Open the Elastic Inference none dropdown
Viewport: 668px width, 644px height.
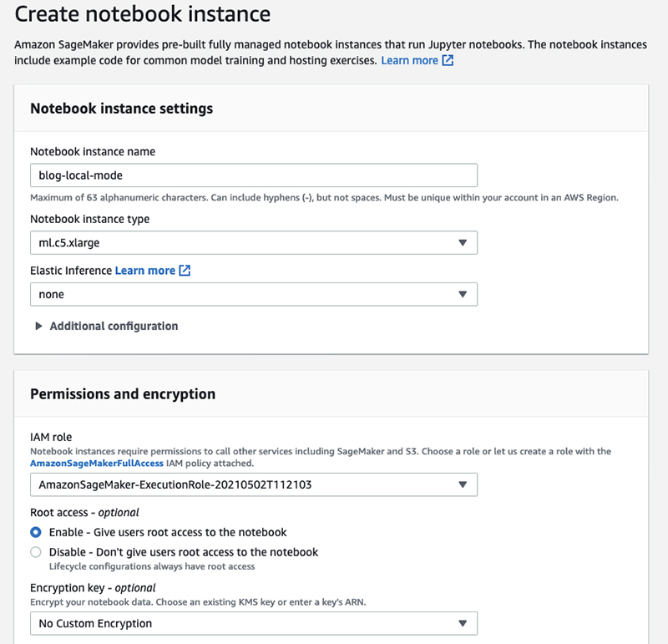254,294
